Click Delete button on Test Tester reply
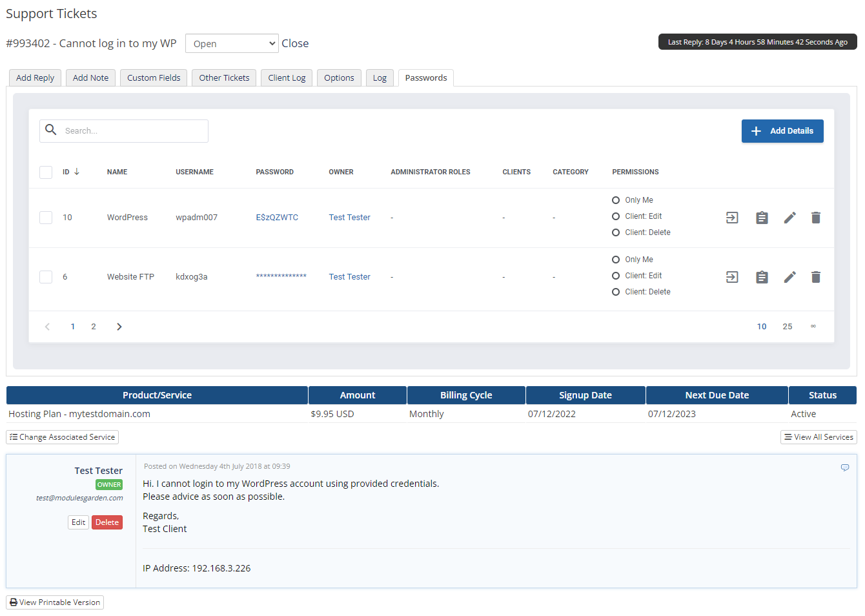 (x=107, y=522)
